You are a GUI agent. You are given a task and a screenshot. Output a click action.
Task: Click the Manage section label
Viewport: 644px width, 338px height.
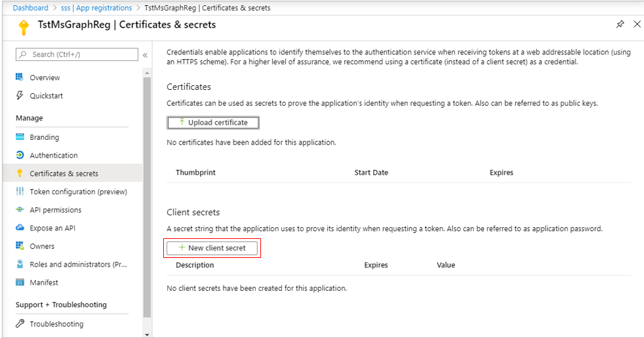tap(29, 118)
